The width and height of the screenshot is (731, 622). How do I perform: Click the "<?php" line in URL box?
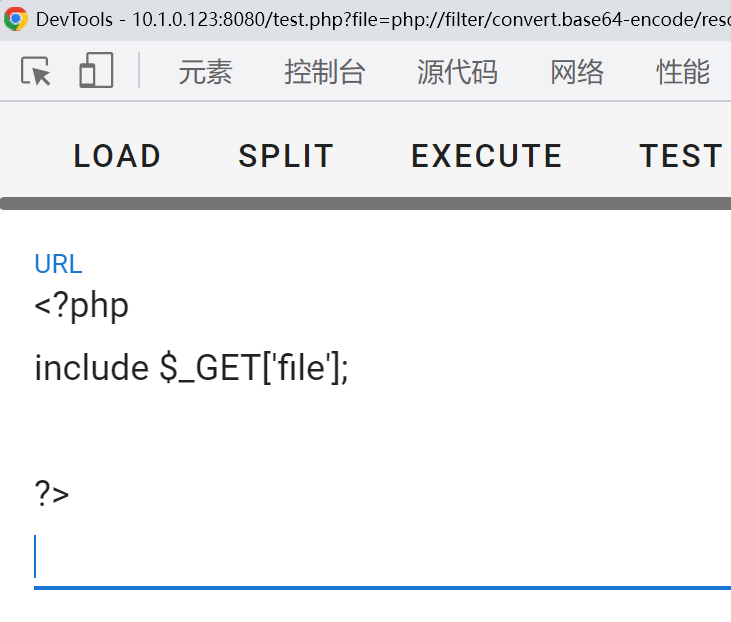[82, 305]
